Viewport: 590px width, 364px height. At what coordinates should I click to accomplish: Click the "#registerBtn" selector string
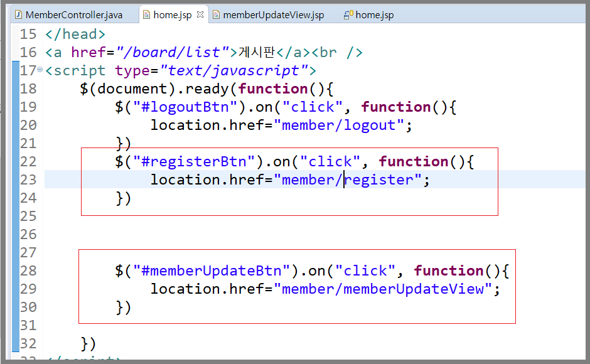(x=194, y=162)
